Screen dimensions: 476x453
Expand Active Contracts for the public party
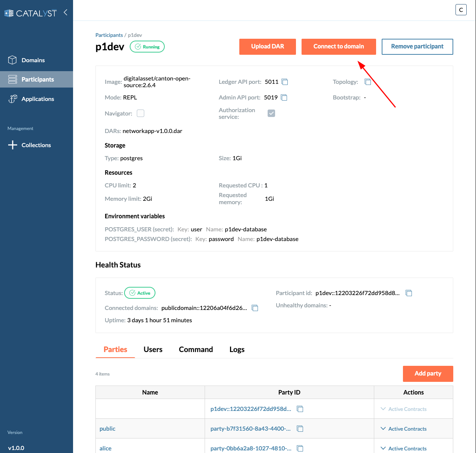(403, 428)
